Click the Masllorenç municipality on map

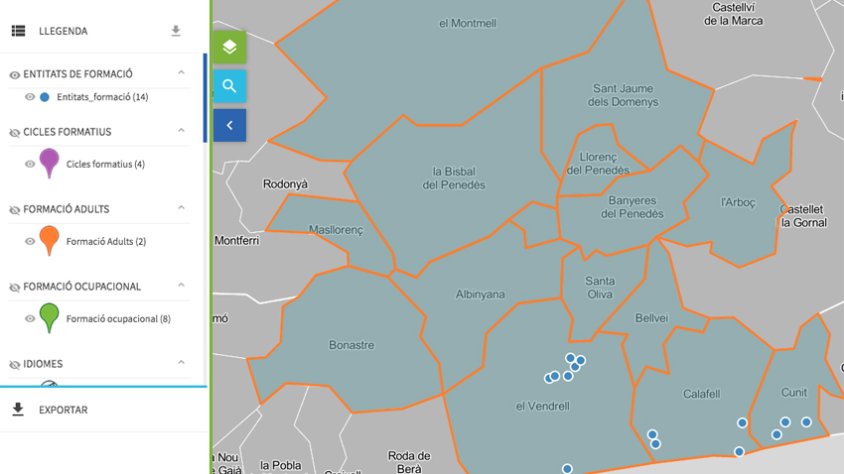pos(336,230)
